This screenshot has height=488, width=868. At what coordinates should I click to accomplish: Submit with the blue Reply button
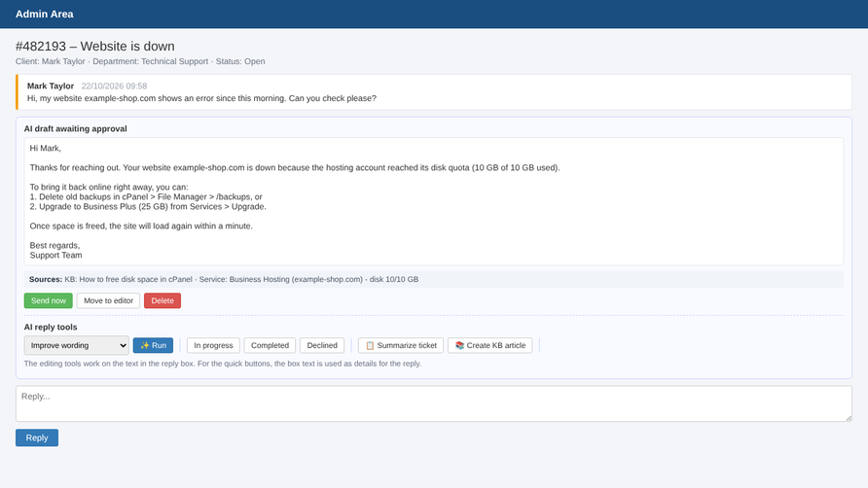pos(37,437)
